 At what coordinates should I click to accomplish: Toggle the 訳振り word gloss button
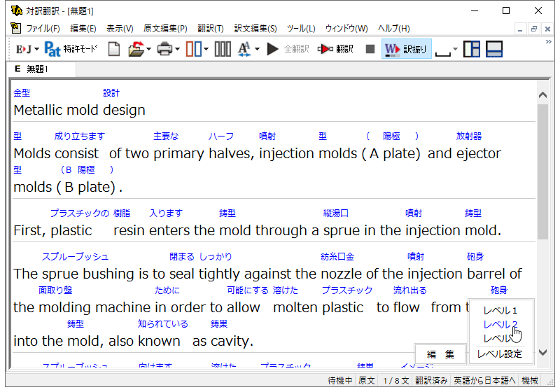[407, 49]
